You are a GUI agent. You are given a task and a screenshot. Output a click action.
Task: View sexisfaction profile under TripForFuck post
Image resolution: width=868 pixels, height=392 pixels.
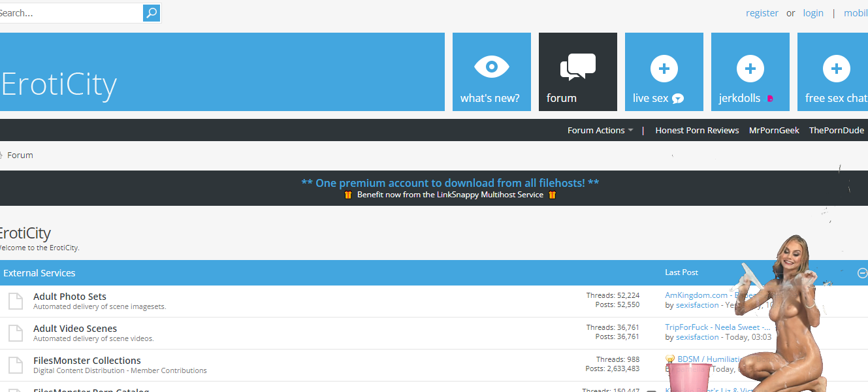point(697,337)
